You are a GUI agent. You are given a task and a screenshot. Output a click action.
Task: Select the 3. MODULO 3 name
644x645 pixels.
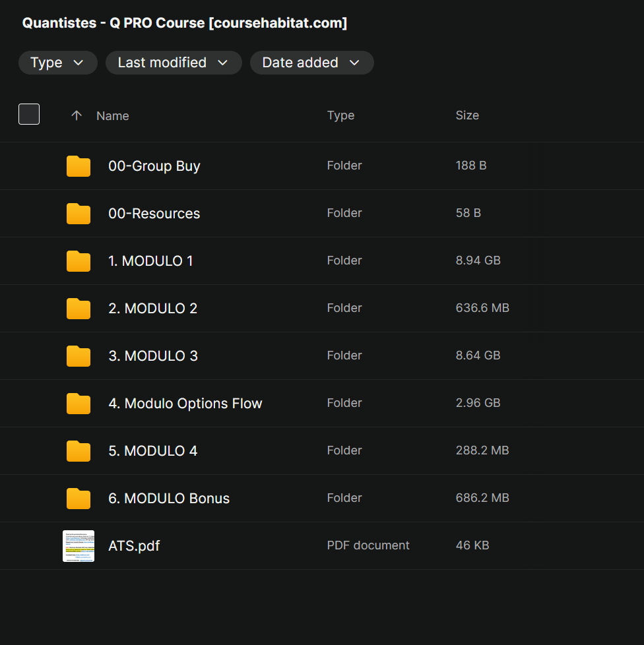[153, 356]
